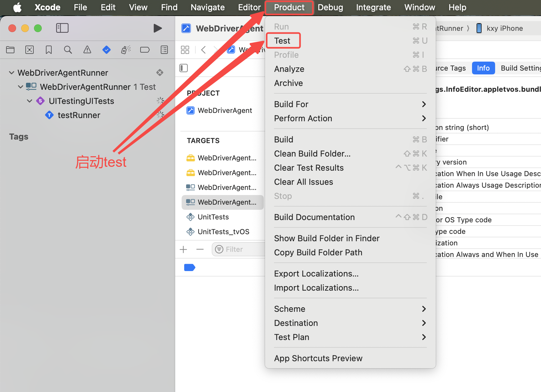Choose Build from the Product menu
The image size is (541, 392).
pos(350,140)
